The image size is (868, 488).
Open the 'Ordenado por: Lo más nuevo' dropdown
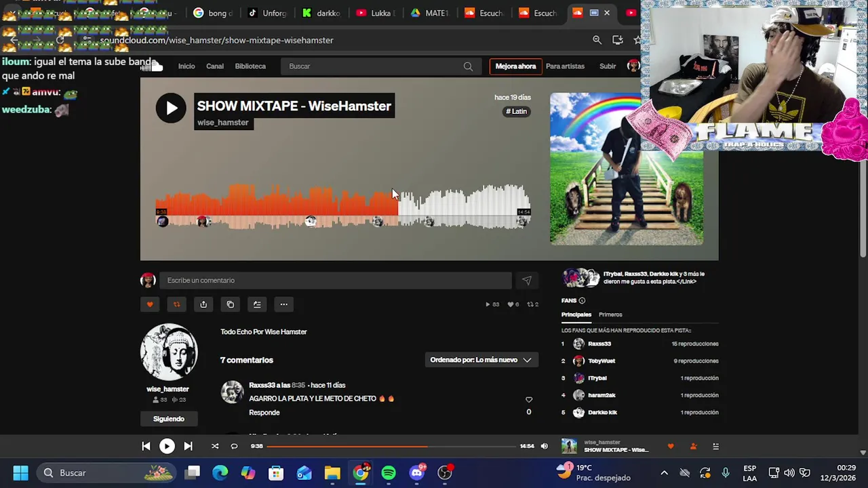[x=481, y=360]
